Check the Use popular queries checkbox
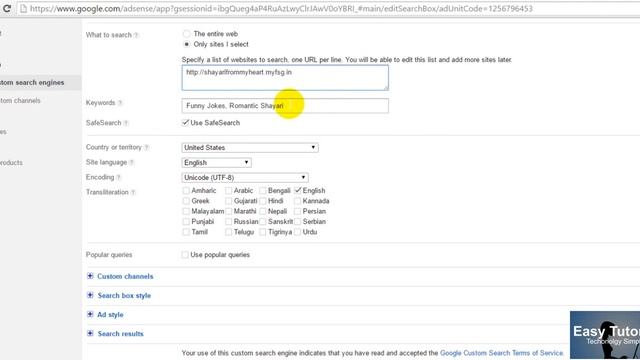640x360 pixels. pos(185,255)
